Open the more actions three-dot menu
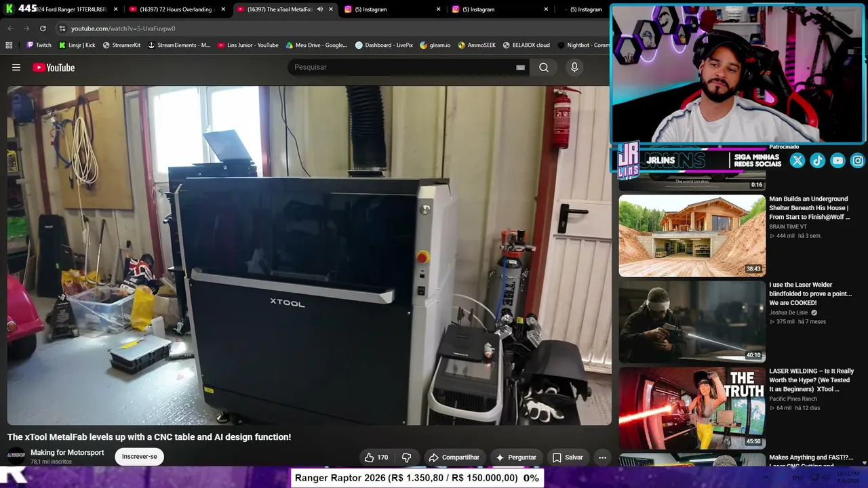Image resolution: width=868 pixels, height=488 pixels. [x=602, y=457]
